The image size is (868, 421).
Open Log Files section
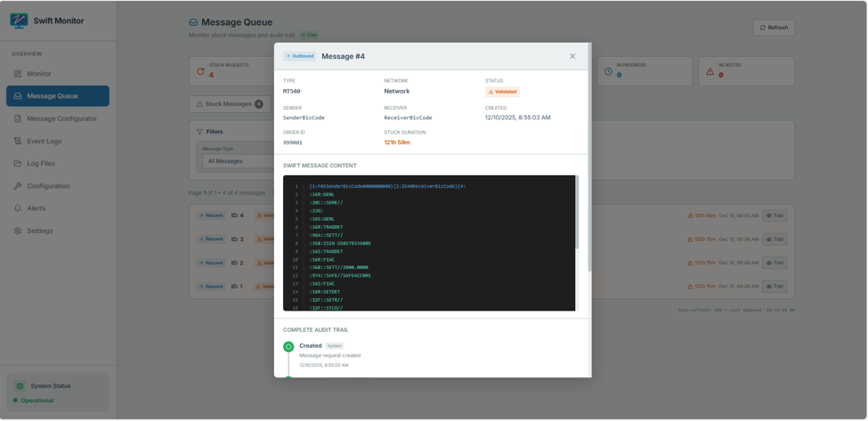[x=58, y=163]
